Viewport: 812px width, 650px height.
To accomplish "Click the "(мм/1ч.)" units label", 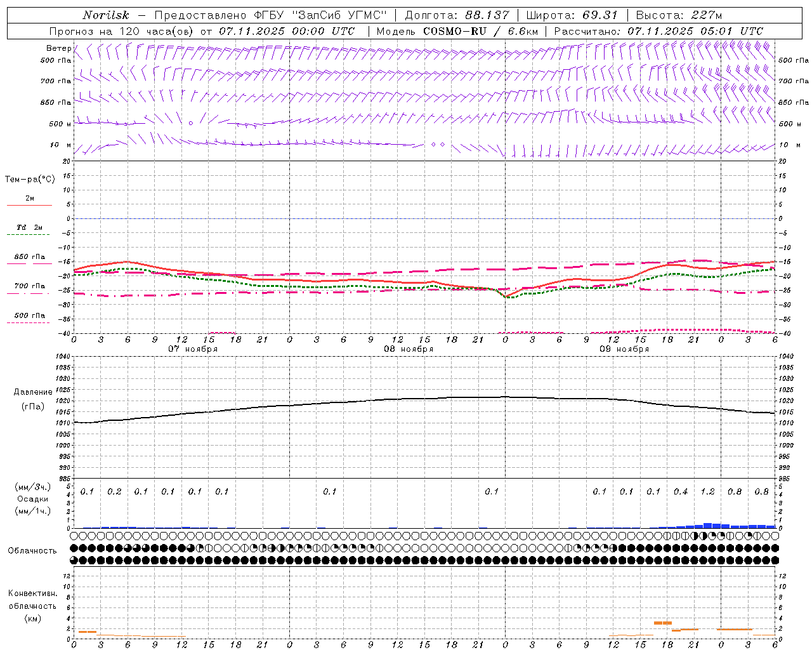I will click(x=33, y=511).
